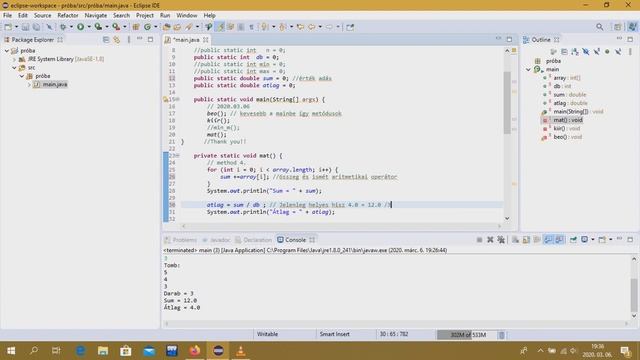
Task: Open Windows Start menu
Action: click(11, 351)
